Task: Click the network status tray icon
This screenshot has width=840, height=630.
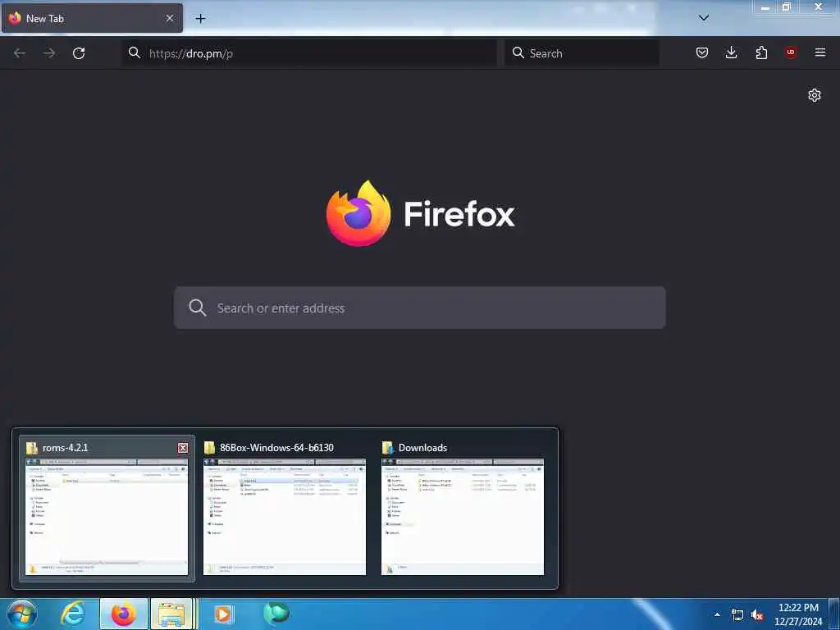Action: pos(737,615)
